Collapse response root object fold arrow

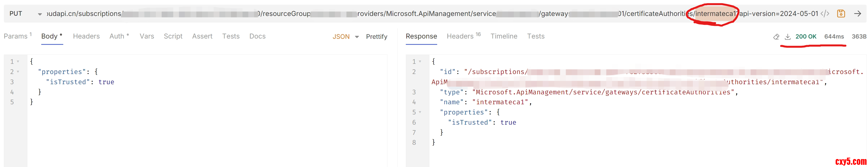(420, 62)
